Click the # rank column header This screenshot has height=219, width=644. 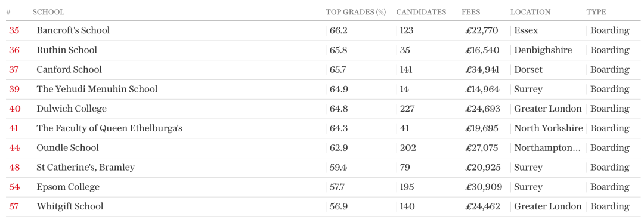pos(8,12)
